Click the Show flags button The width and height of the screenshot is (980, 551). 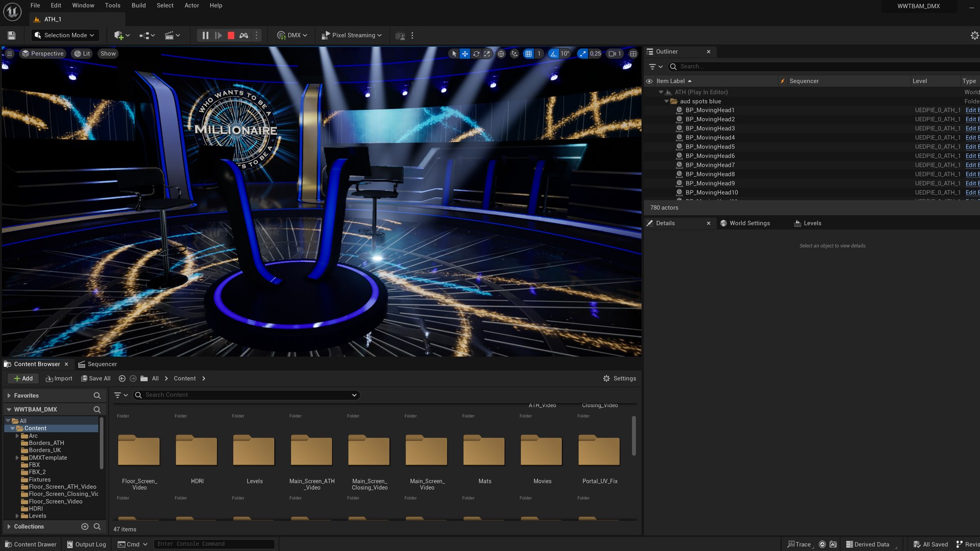tap(108, 54)
